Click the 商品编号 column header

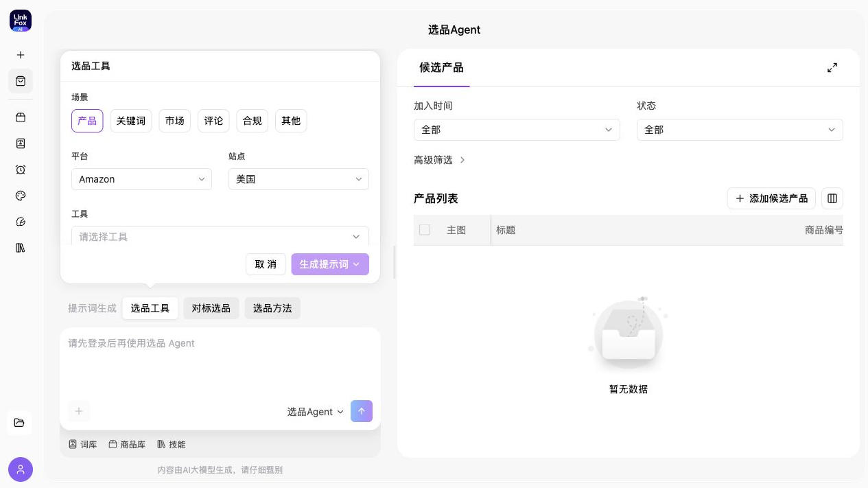click(x=824, y=230)
